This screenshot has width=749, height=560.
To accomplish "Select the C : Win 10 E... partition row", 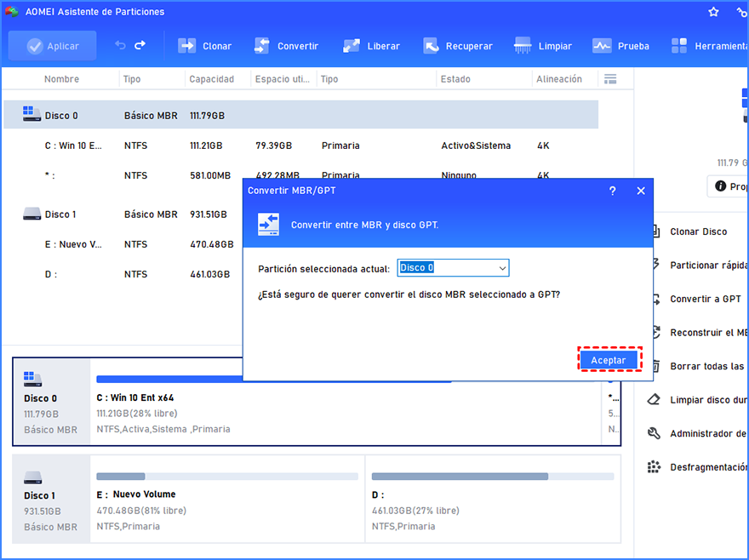I will [301, 146].
